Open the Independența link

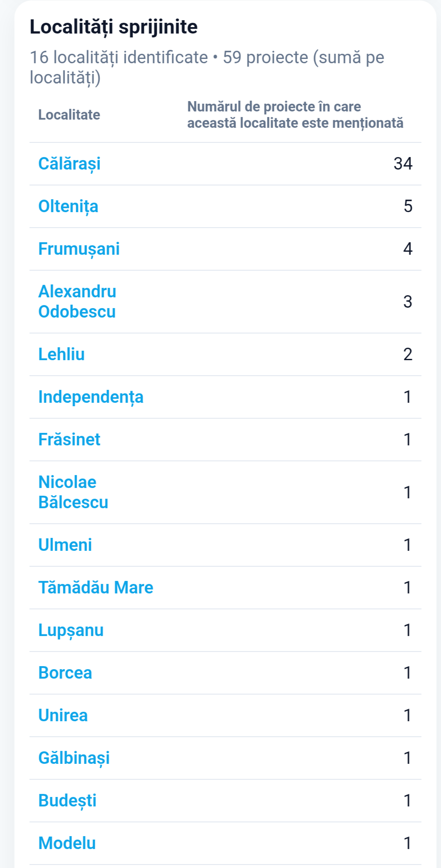(x=91, y=397)
